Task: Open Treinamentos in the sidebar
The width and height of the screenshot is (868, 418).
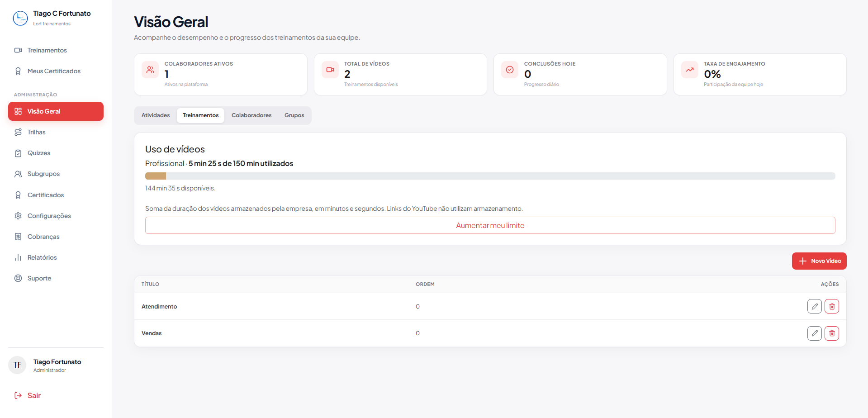Action: pos(56,50)
